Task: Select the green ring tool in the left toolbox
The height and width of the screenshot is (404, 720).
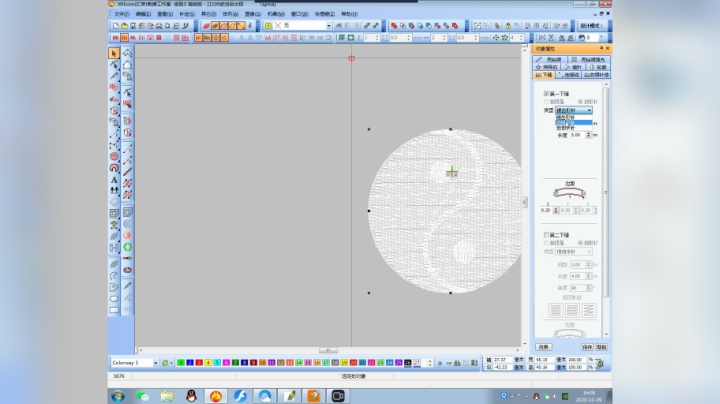Action: pyautogui.click(x=127, y=247)
